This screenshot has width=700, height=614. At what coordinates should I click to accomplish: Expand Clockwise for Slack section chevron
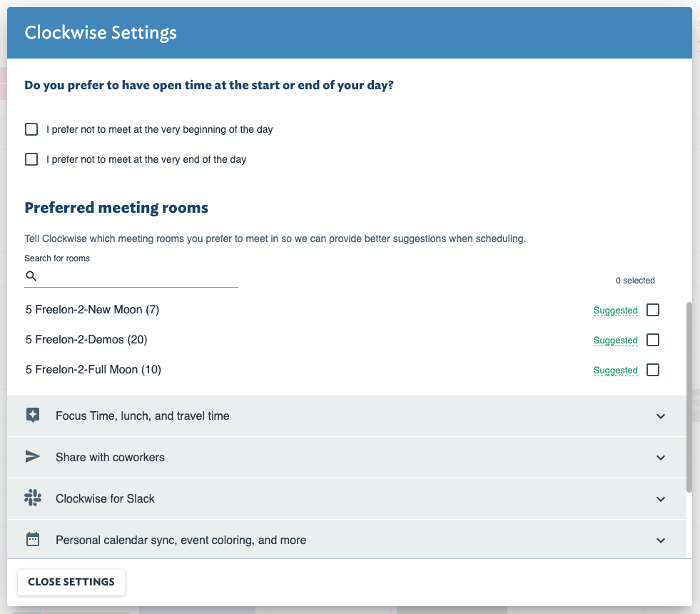pos(661,499)
